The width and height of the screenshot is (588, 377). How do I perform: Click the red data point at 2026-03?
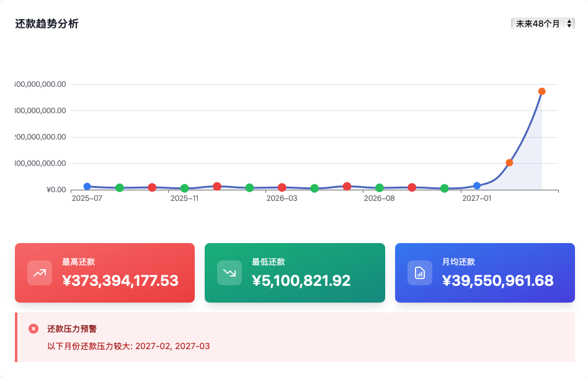(x=282, y=187)
